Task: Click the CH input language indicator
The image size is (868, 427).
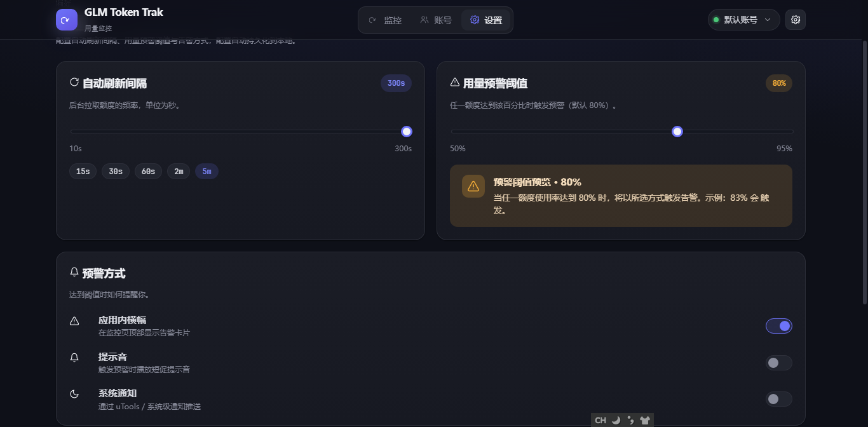Action: point(600,420)
